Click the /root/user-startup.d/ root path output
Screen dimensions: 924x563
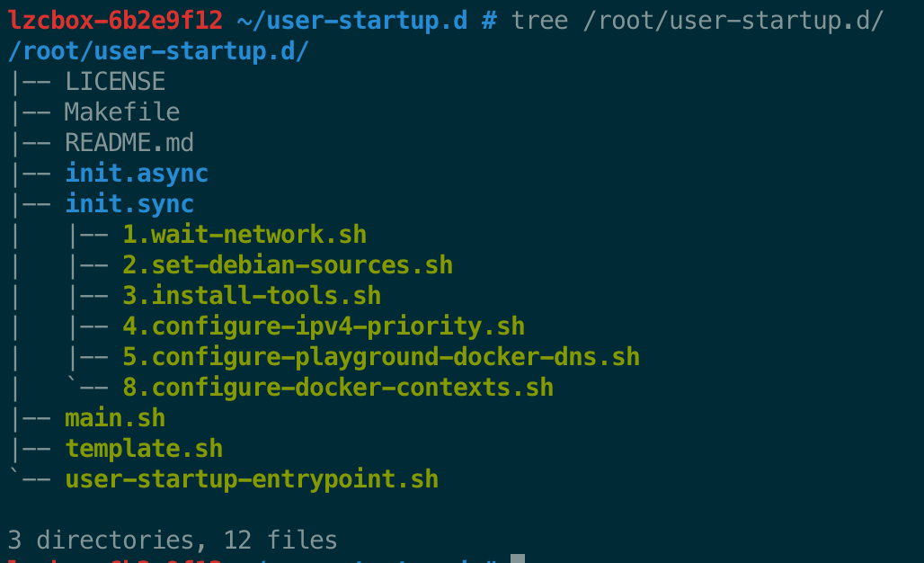pos(158,51)
